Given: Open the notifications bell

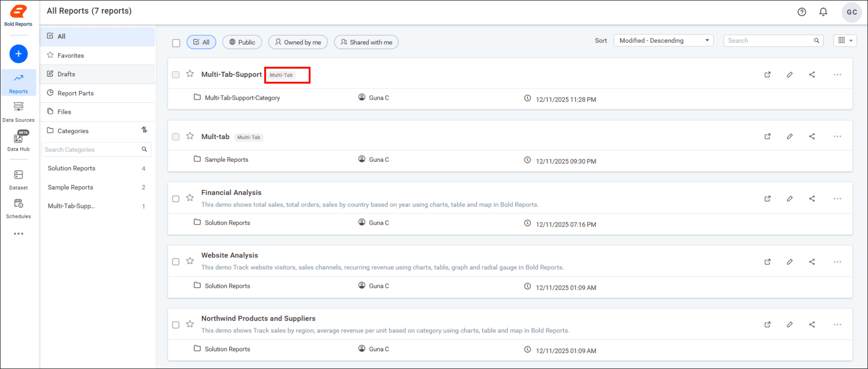Looking at the screenshot, I should click(823, 12).
